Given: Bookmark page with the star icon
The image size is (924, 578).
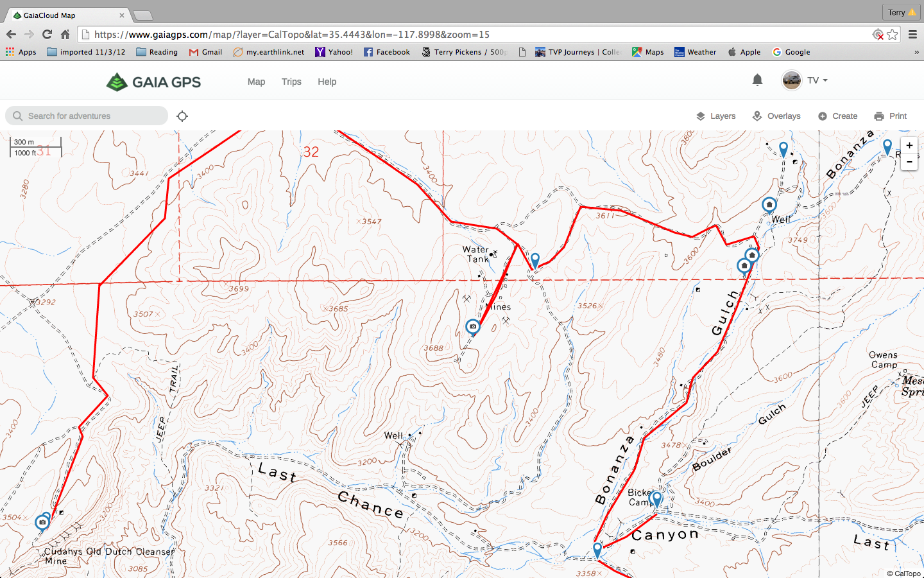Looking at the screenshot, I should click(x=893, y=35).
